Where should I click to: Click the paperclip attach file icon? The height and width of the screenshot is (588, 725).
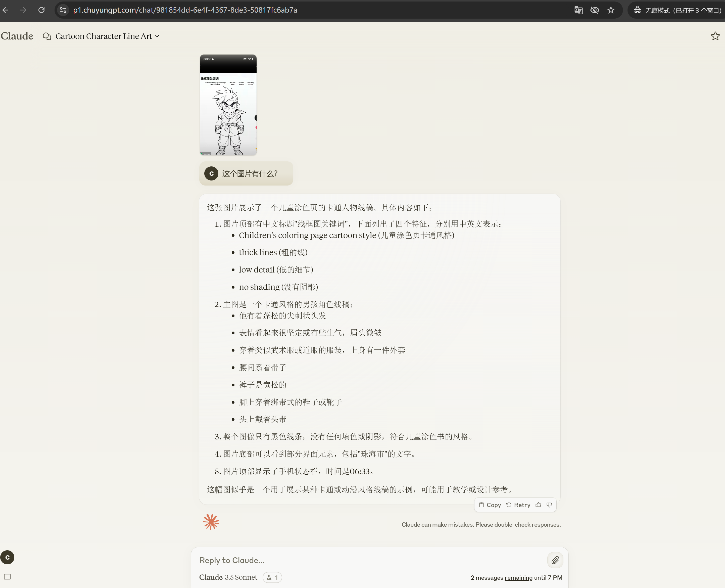(555, 560)
